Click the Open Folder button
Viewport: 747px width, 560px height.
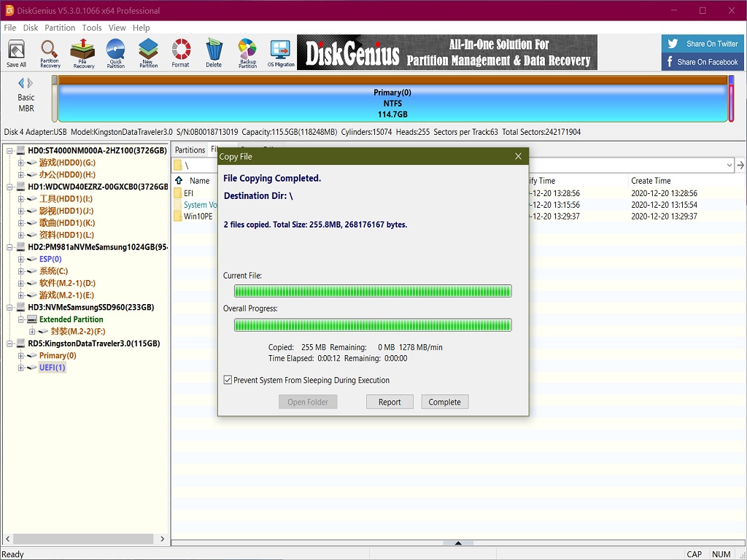pos(308,402)
